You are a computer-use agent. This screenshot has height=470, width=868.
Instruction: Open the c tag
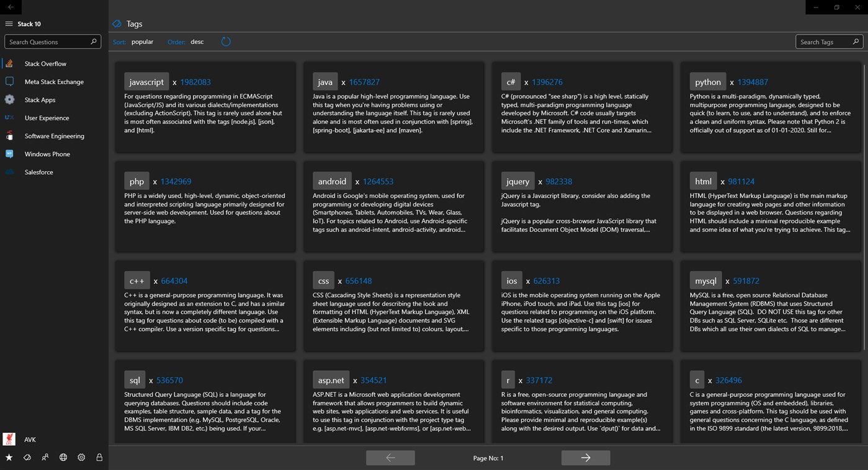pyautogui.click(x=697, y=380)
